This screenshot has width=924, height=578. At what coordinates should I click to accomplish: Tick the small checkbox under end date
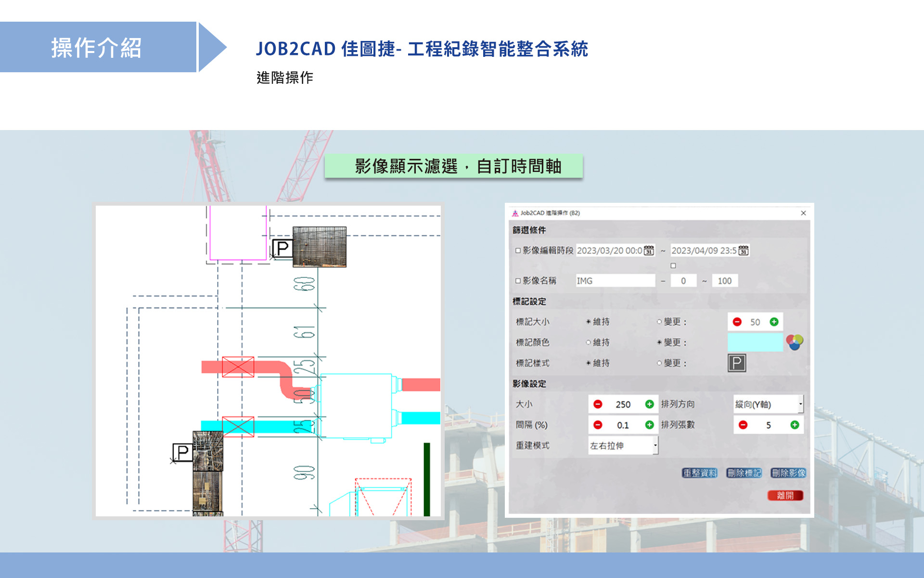(x=673, y=265)
